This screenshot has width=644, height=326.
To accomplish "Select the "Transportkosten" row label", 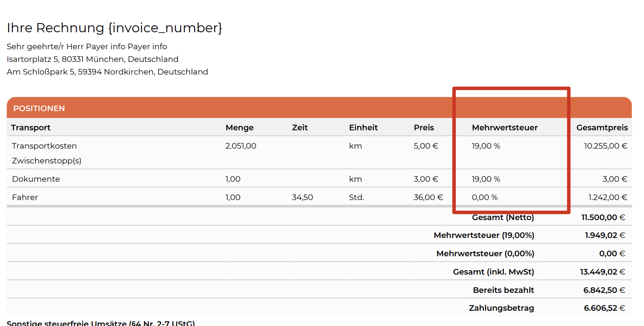I will coord(44,146).
